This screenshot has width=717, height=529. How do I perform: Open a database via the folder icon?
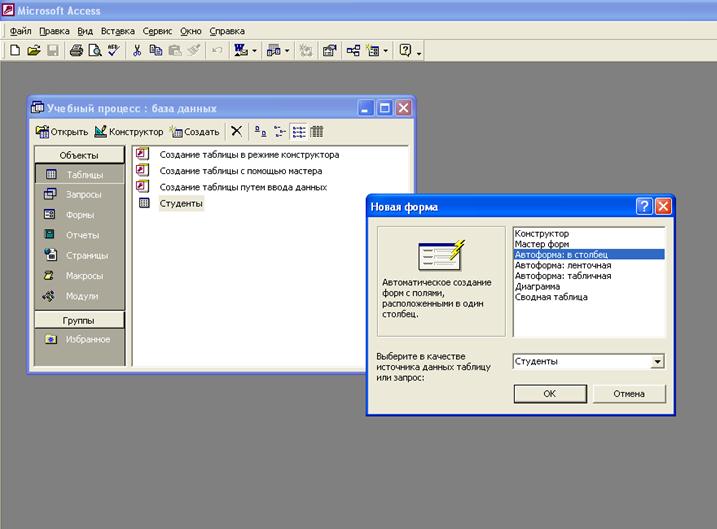[33, 50]
